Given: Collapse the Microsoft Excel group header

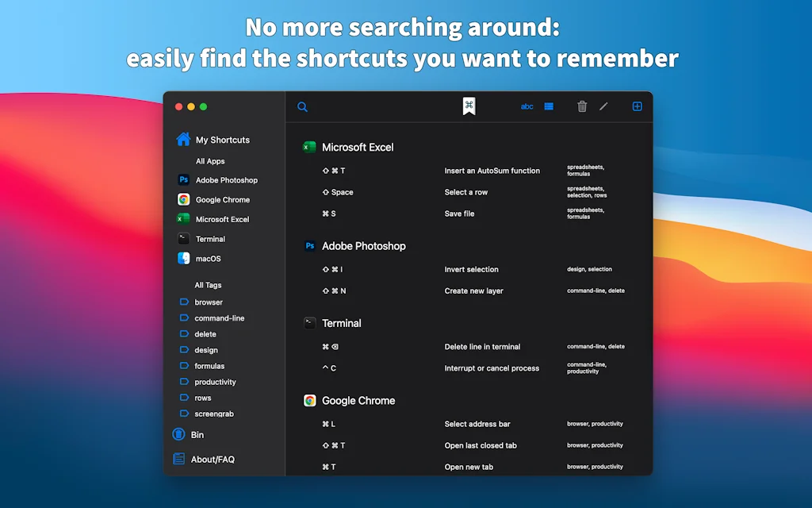Looking at the screenshot, I should point(357,147).
